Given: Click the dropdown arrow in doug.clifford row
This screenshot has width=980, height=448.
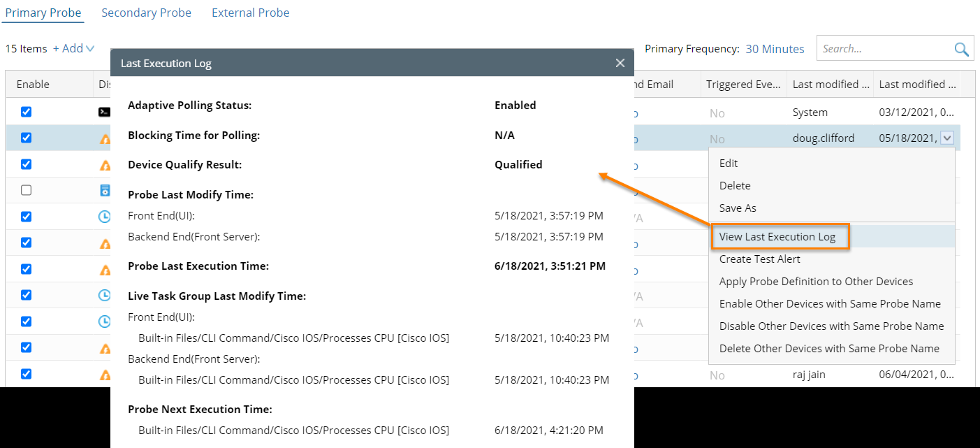Looking at the screenshot, I should point(946,138).
